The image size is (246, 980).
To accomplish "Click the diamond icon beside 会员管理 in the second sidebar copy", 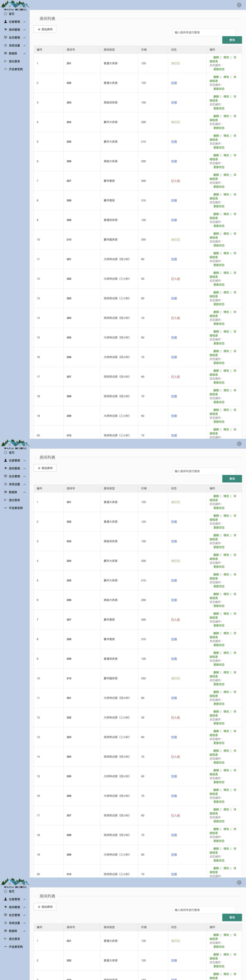I will click(5, 476).
